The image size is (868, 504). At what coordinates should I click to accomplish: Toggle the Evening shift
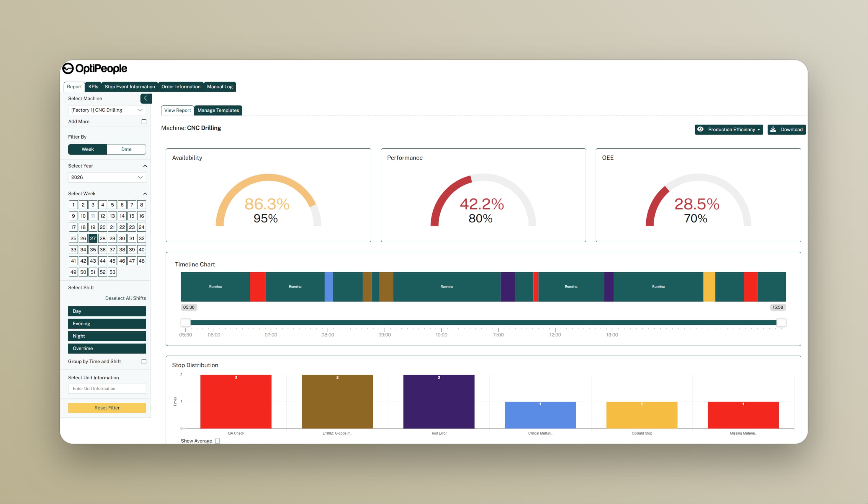click(x=107, y=324)
